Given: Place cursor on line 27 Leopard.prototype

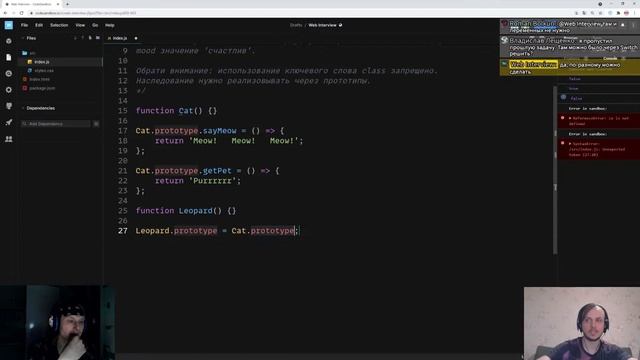Looking at the screenshot, I should (176, 231).
